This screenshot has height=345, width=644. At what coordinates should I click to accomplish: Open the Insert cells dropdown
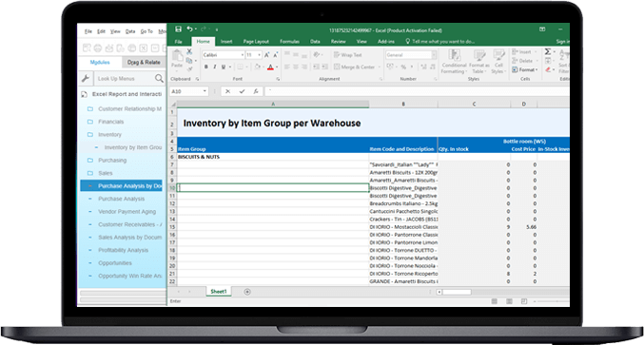(x=525, y=52)
